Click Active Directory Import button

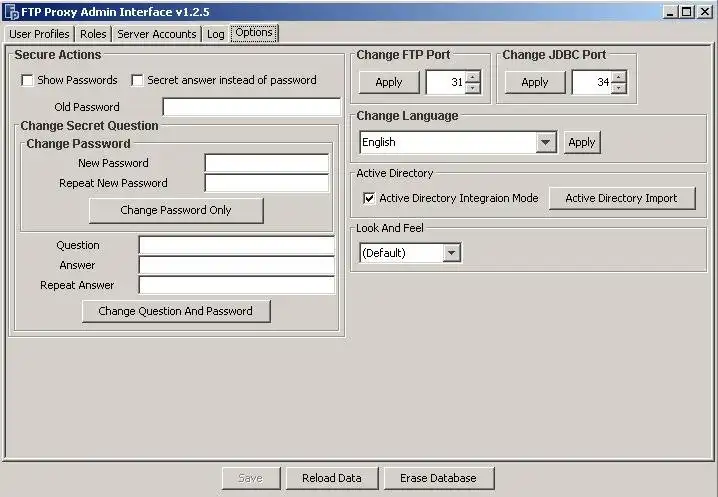click(x=622, y=198)
